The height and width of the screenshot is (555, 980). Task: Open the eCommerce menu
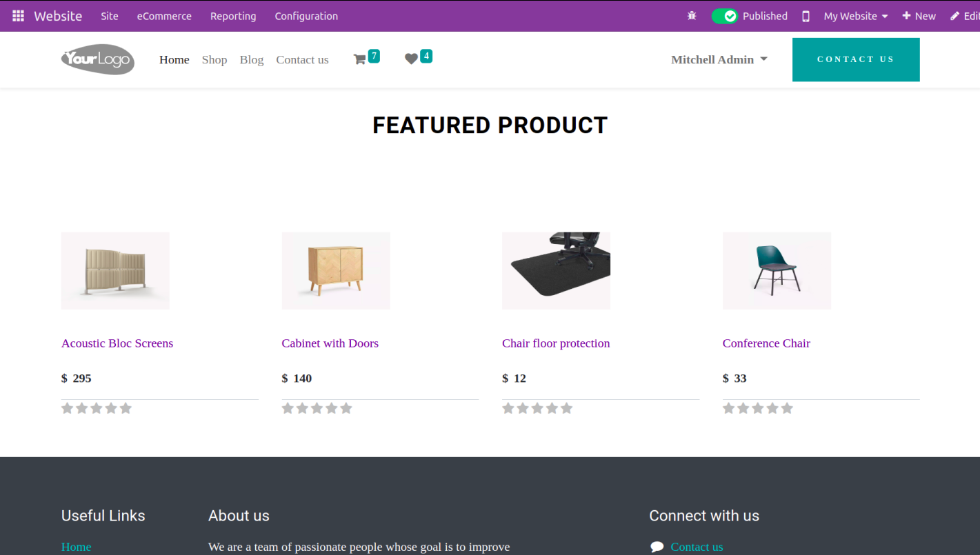point(164,16)
